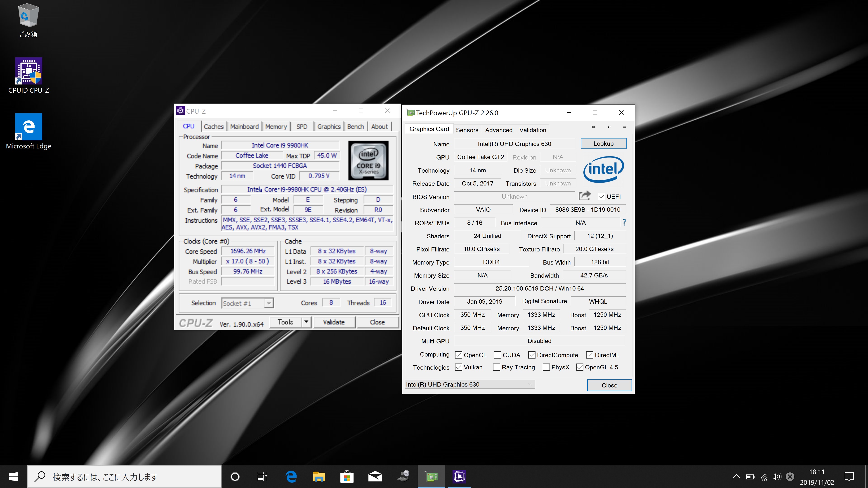Click the Lookup button in GPU-Z
Viewport: 868px width, 488px height.
pyautogui.click(x=604, y=143)
